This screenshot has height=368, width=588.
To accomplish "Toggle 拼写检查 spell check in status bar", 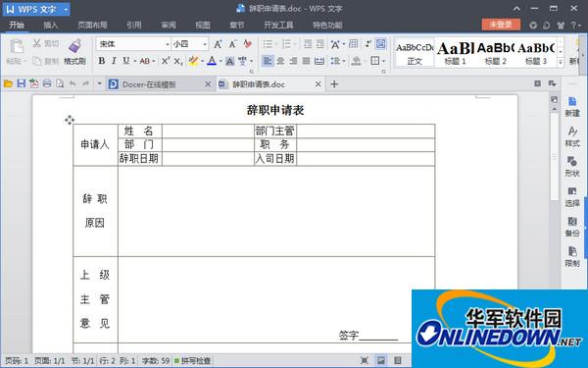I will click(x=192, y=360).
